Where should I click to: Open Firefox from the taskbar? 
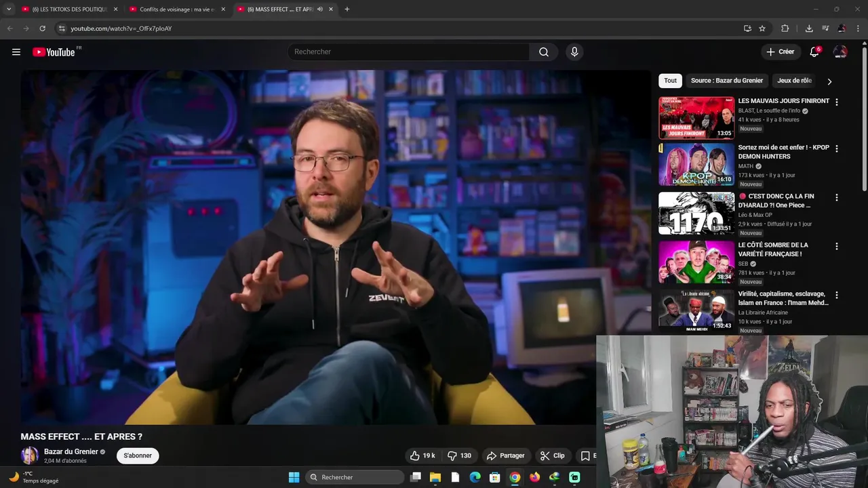534,477
